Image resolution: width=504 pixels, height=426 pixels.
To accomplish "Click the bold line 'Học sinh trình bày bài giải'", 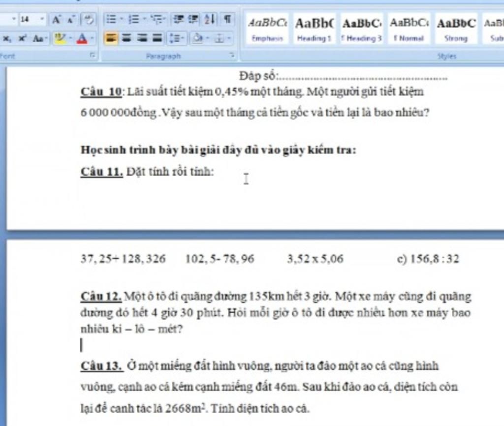I will pos(218,150).
